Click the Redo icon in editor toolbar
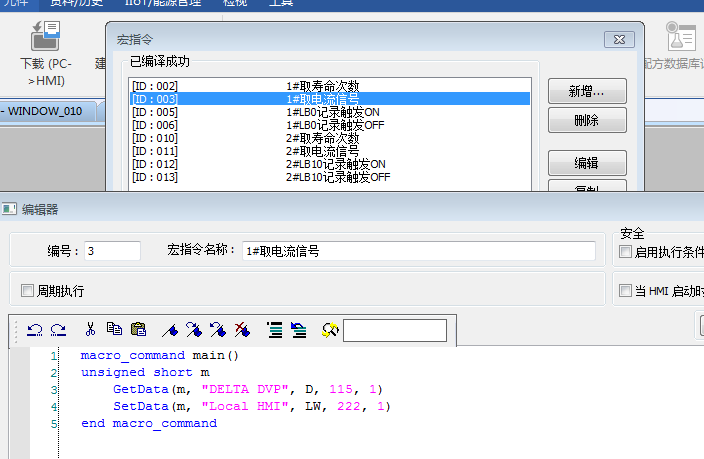The width and height of the screenshot is (704, 459). click(58, 328)
